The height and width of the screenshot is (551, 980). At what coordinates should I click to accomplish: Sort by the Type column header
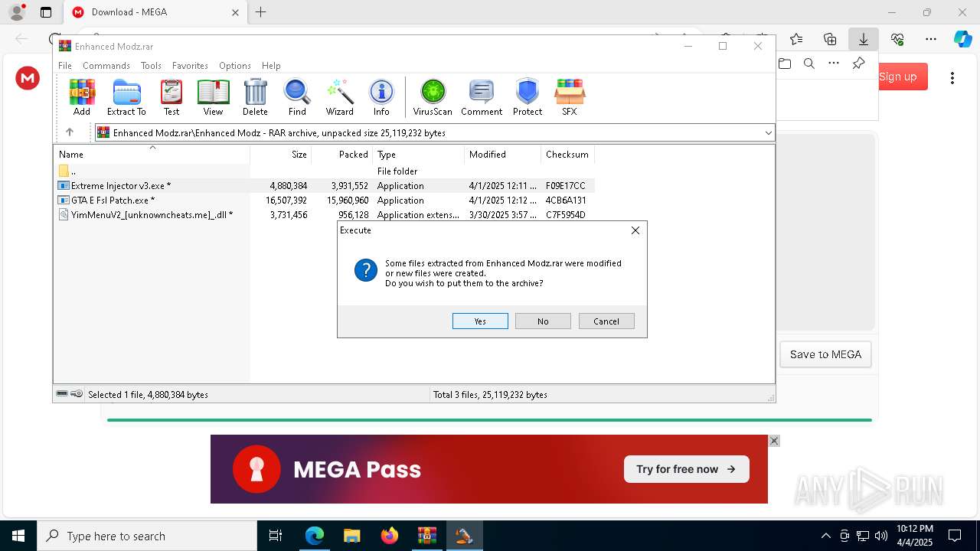coord(419,155)
